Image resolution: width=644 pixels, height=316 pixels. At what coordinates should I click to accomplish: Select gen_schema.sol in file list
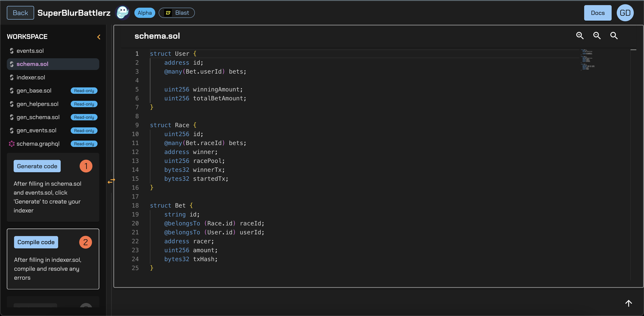coord(38,117)
